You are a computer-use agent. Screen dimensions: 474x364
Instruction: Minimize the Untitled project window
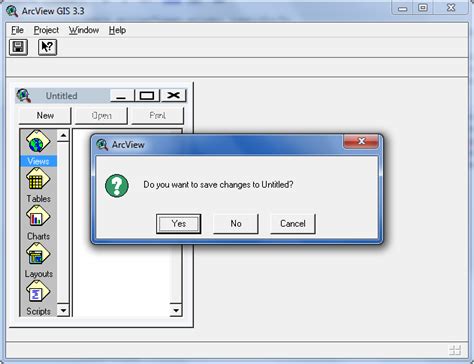[122, 96]
